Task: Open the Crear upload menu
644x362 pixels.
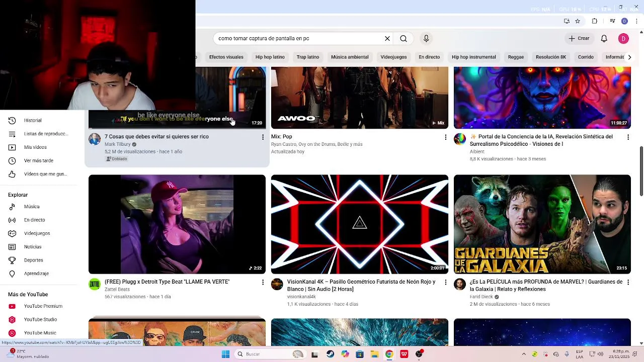Action: click(x=579, y=38)
